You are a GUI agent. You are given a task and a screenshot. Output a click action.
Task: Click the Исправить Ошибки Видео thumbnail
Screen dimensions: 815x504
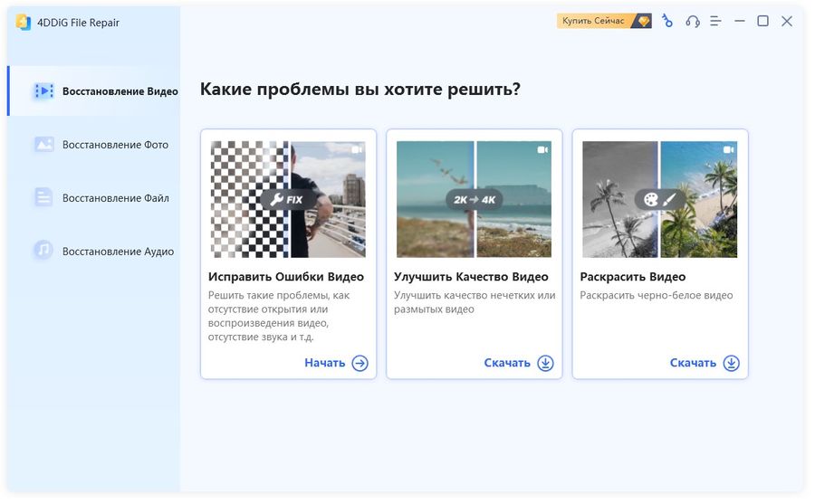coord(288,200)
